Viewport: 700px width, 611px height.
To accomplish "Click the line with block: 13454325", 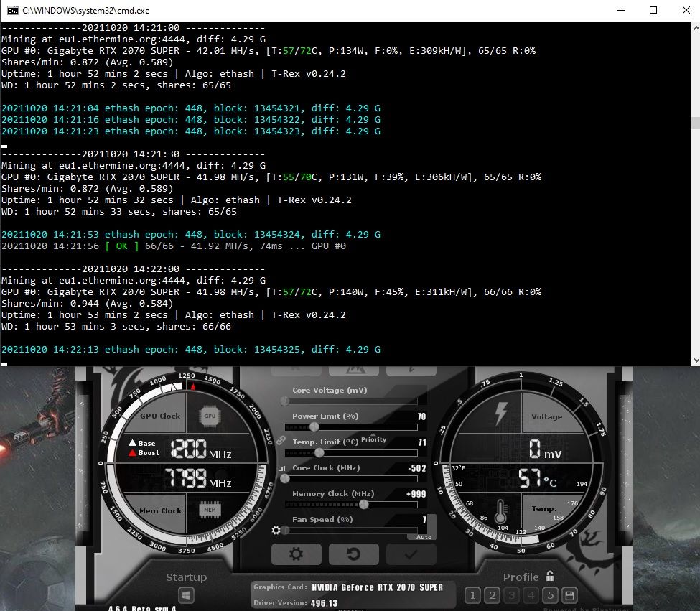I will 191,350.
